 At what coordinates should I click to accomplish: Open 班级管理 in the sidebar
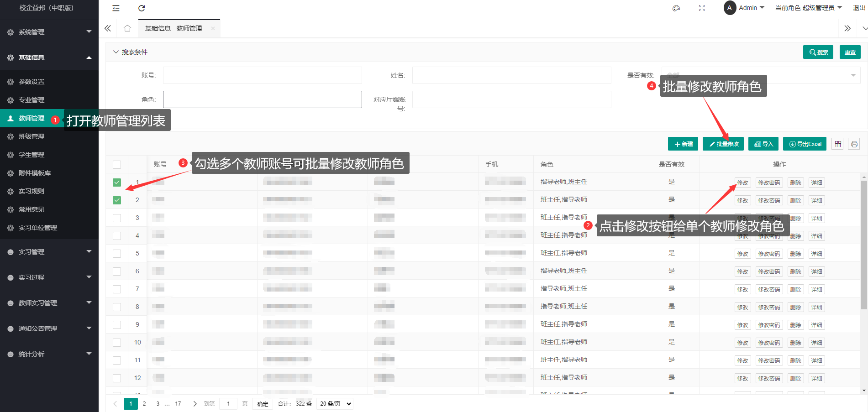[32, 136]
